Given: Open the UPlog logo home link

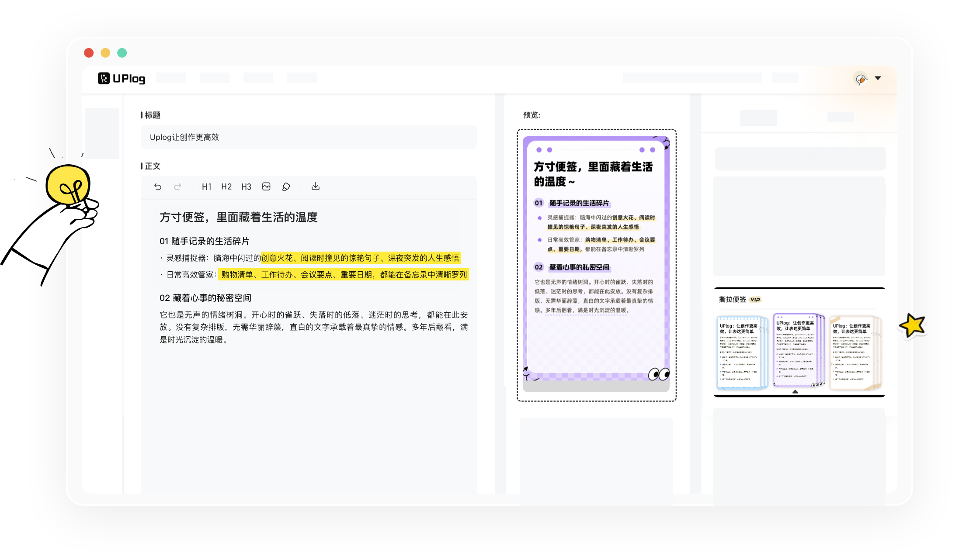Looking at the screenshot, I should [x=122, y=79].
